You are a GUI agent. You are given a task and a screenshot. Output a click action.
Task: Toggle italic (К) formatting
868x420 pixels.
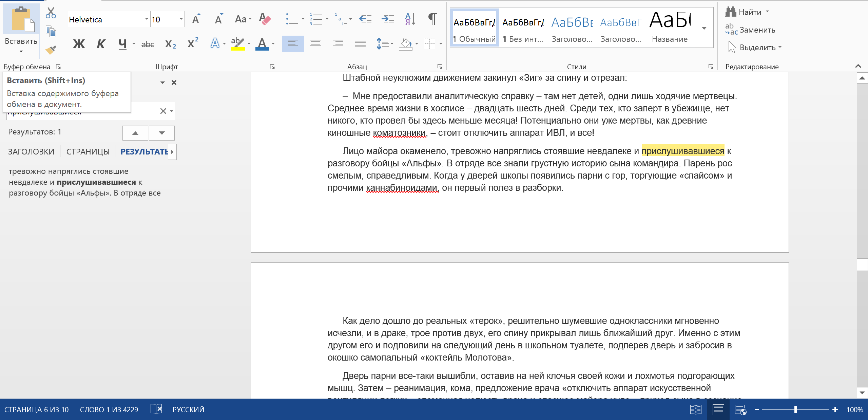(x=101, y=44)
